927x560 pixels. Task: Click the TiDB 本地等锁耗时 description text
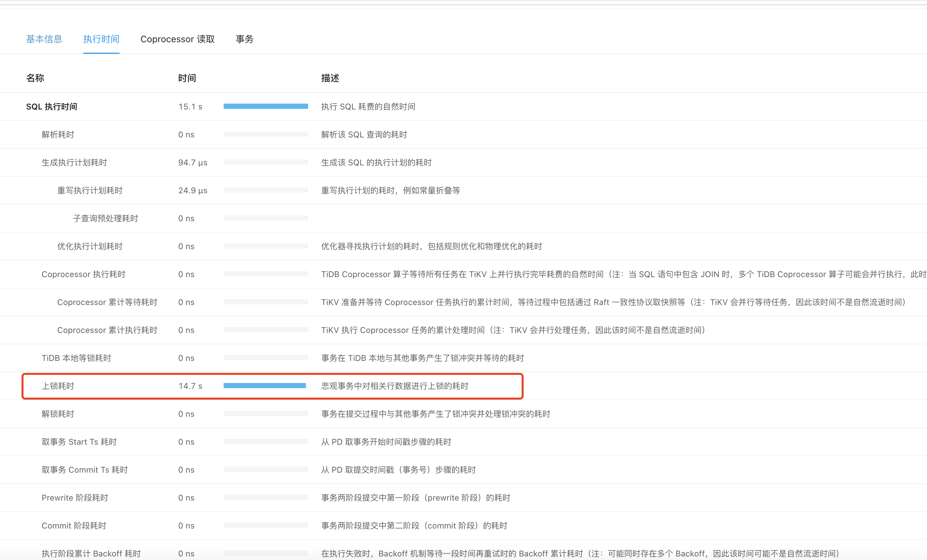tap(422, 358)
